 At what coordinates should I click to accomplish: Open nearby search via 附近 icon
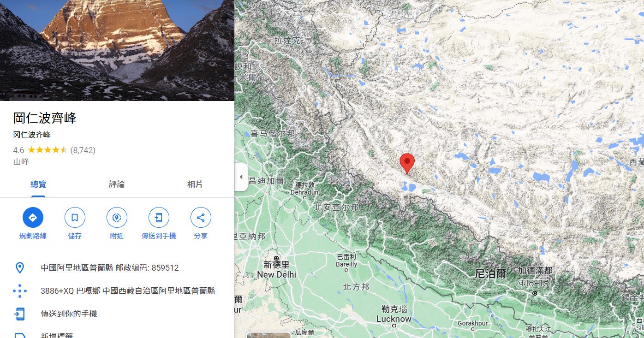[x=117, y=218]
